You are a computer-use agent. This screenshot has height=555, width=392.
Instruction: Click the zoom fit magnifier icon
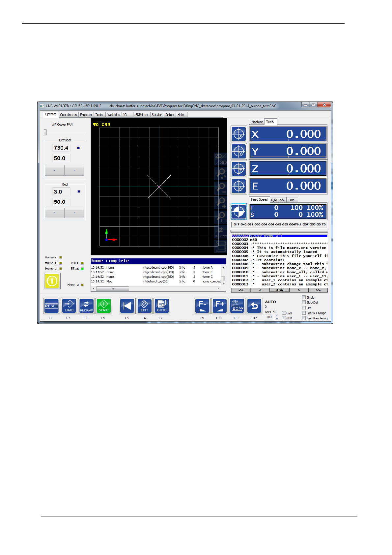[x=221, y=173]
